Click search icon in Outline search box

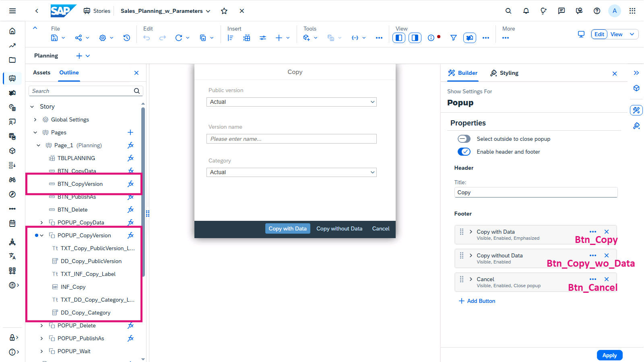tap(137, 91)
